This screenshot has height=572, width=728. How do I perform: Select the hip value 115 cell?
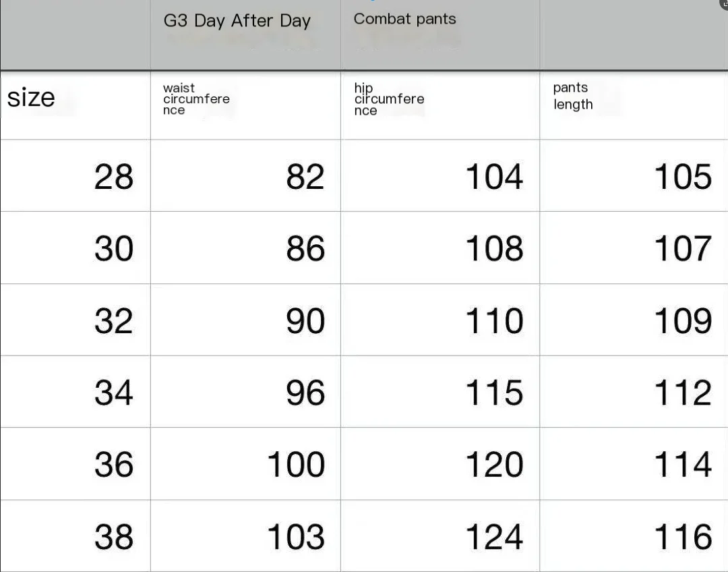440,392
